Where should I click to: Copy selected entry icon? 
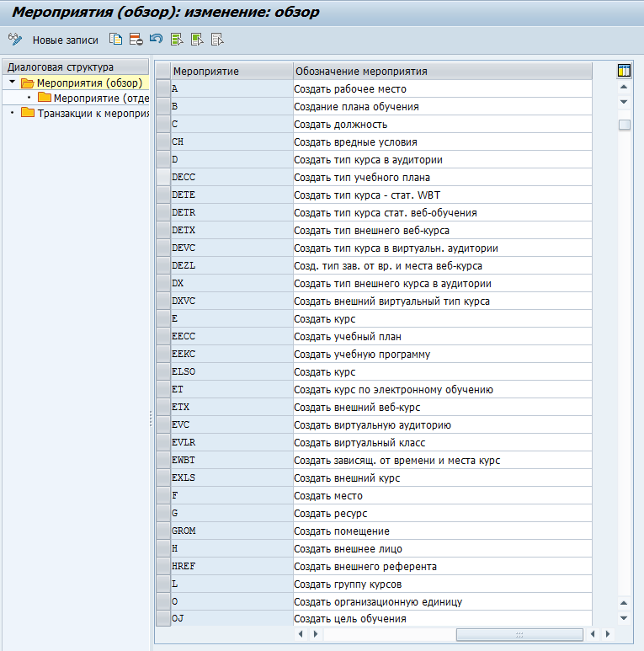pyautogui.click(x=115, y=40)
